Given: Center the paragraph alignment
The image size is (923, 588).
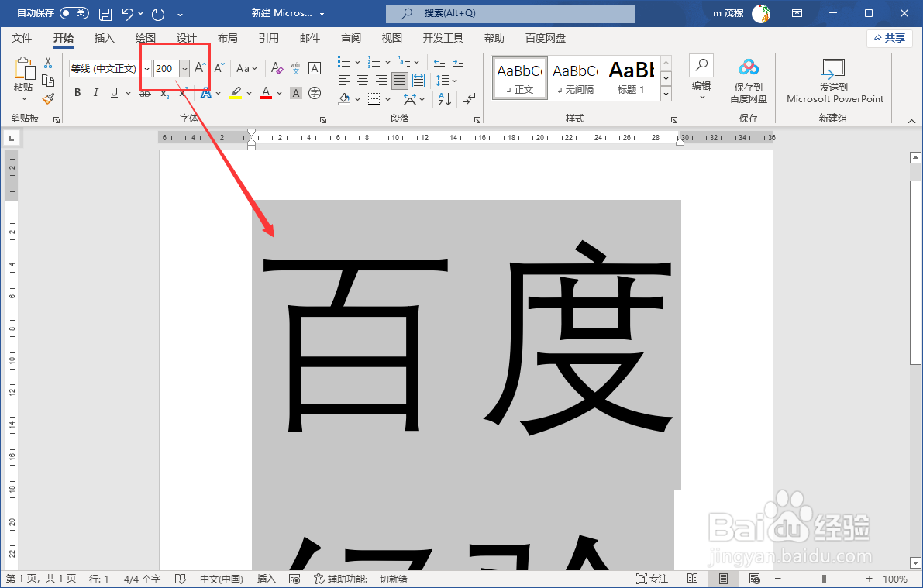Looking at the screenshot, I should pos(363,81).
